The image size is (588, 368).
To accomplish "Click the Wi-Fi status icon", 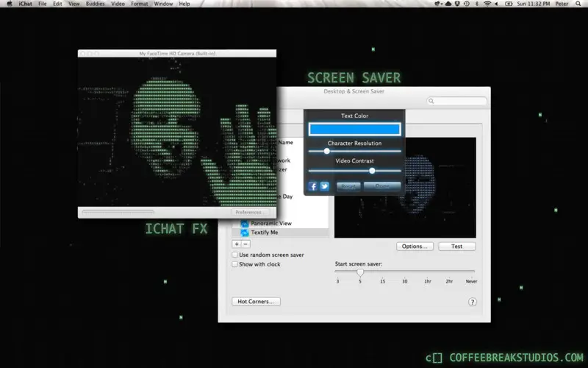I will (487, 4).
